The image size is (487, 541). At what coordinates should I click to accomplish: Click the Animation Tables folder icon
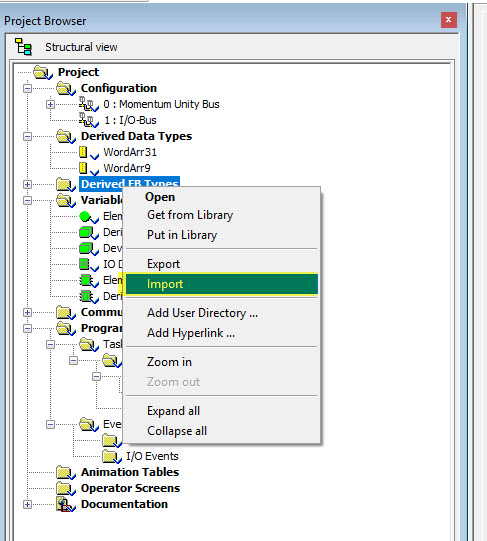[x=66, y=472]
